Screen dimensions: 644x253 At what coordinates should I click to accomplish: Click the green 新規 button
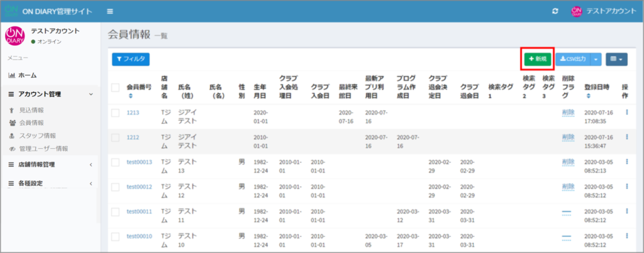pos(536,59)
